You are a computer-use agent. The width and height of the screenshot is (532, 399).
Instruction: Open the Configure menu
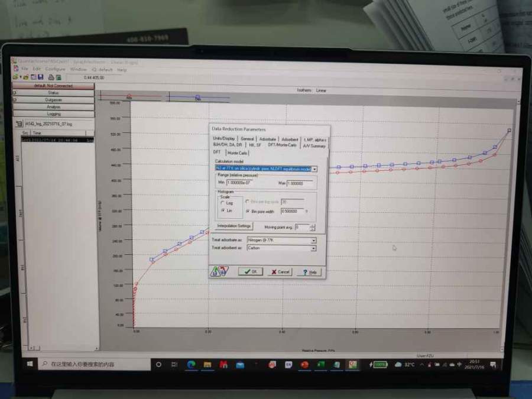click(56, 69)
